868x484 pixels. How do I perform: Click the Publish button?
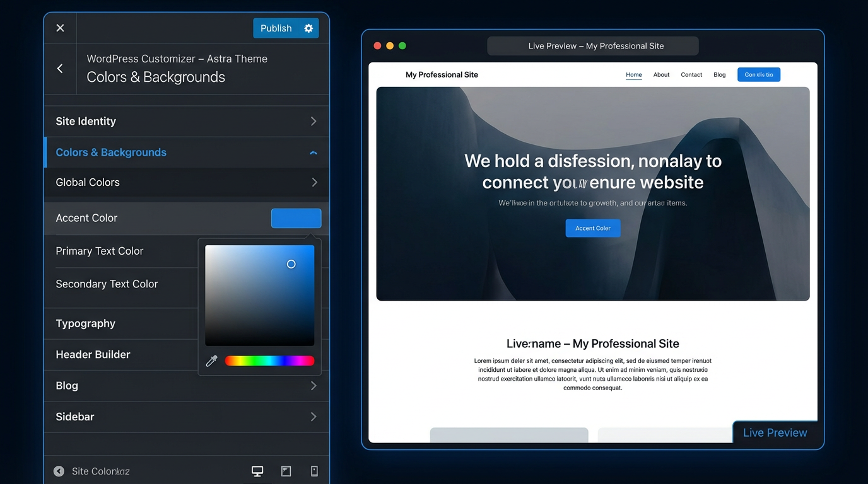pyautogui.click(x=276, y=28)
